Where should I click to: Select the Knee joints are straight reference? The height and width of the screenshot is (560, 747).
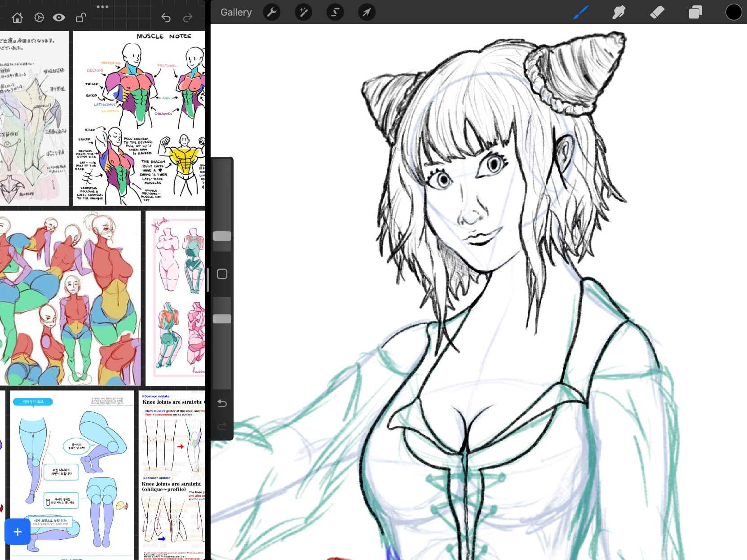pos(172,475)
